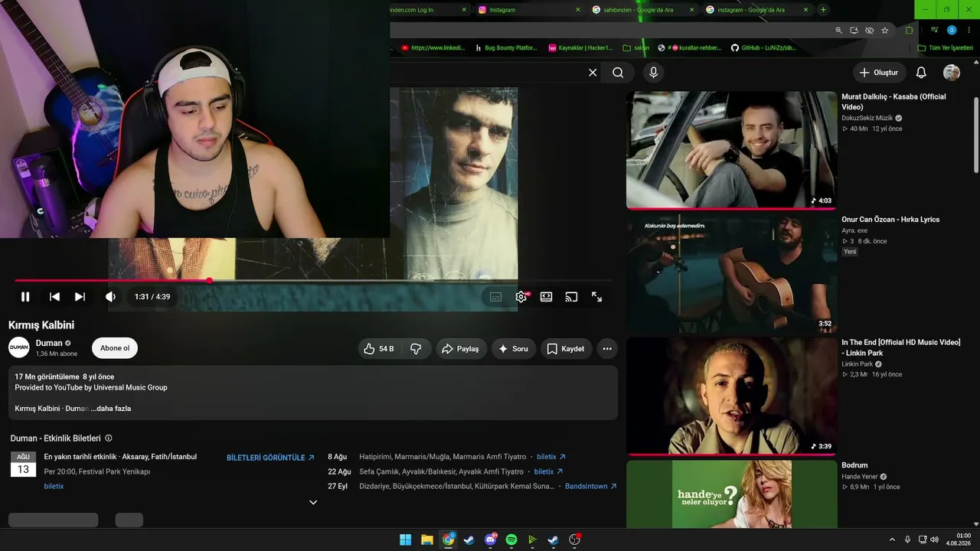This screenshot has width=980, height=551.
Task: Switch to sahibinden Google'da Ara tab
Action: pyautogui.click(x=642, y=10)
